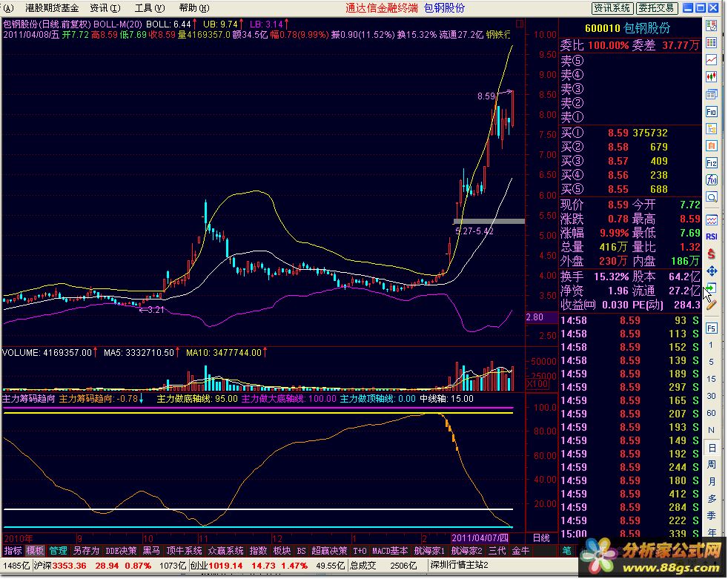The image size is (728, 579).
Task: Open the 工具(V) menu
Action: (150, 8)
